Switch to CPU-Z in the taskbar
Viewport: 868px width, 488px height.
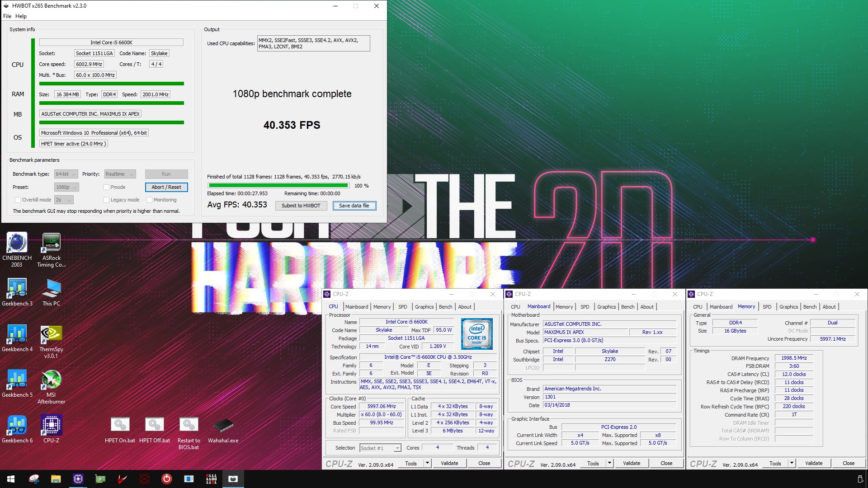(78, 479)
